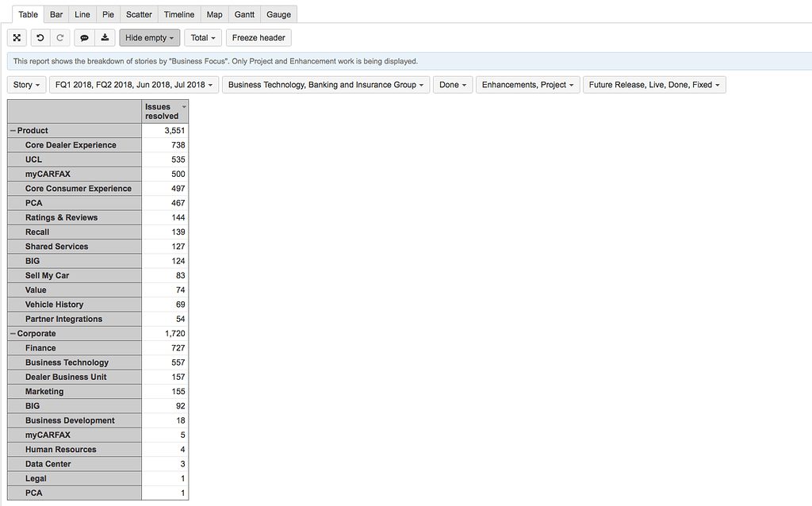Collapse the Corporate row group
The height and width of the screenshot is (506, 812).
point(13,333)
